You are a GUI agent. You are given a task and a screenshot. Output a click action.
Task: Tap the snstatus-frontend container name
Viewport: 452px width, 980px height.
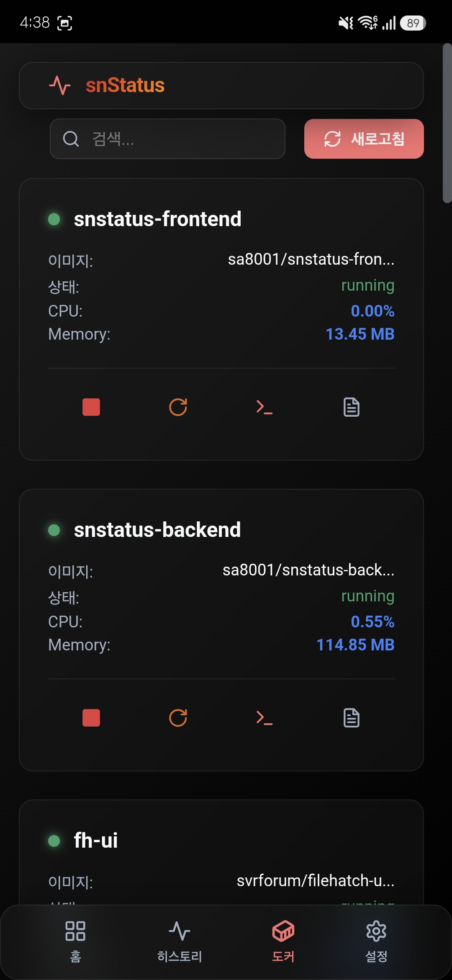[x=157, y=219]
